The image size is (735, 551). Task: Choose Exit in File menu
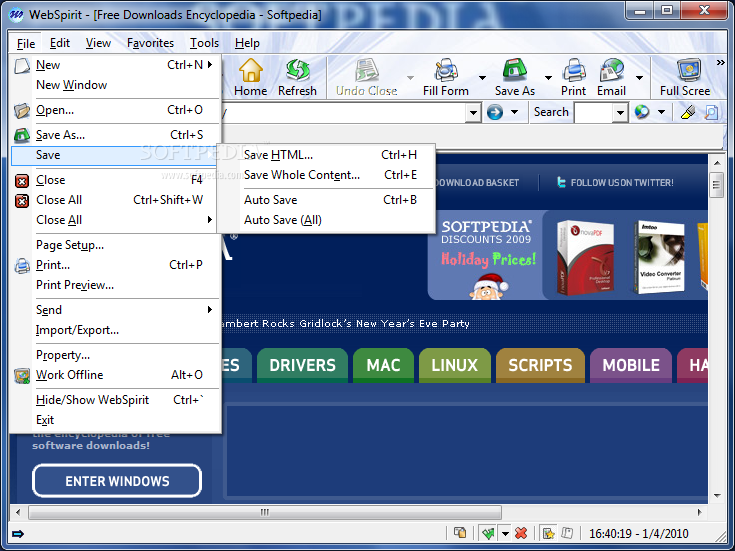[115, 420]
